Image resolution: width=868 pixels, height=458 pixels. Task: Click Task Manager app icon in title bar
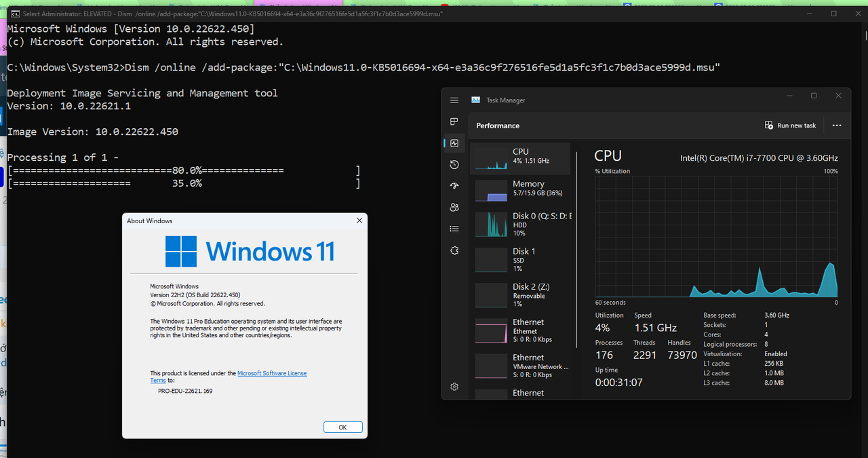coord(476,100)
